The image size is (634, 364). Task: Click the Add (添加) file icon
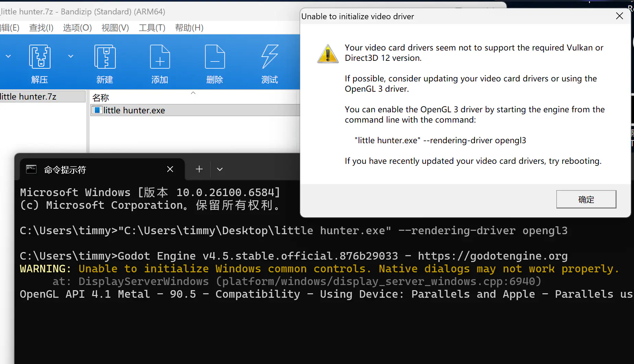[160, 57]
